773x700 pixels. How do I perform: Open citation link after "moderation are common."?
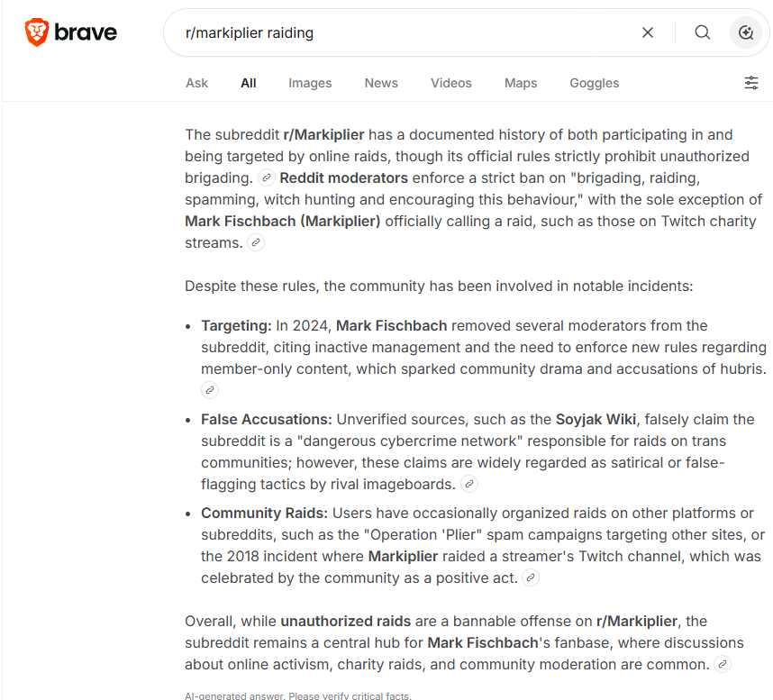(x=723, y=664)
